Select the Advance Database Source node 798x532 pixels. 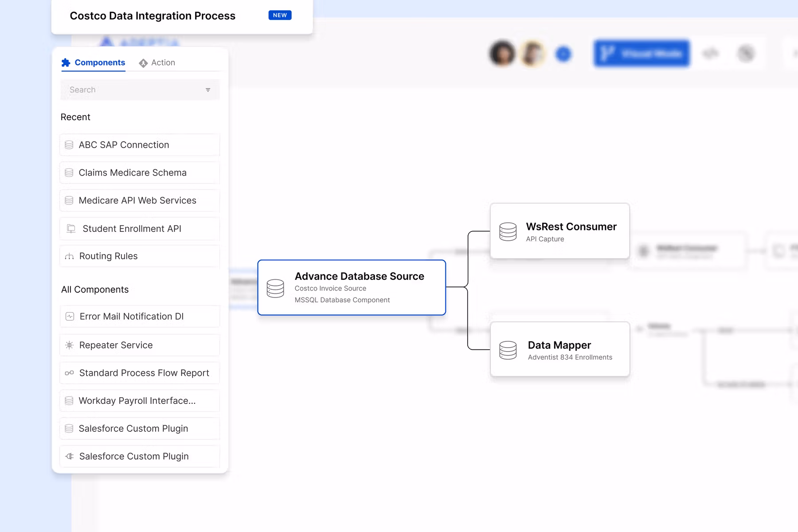[x=352, y=287]
